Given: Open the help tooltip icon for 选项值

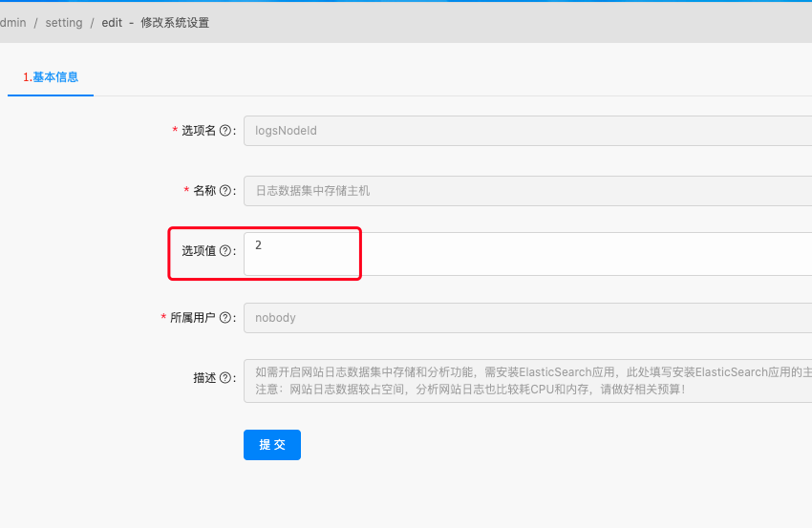Looking at the screenshot, I should click(225, 251).
